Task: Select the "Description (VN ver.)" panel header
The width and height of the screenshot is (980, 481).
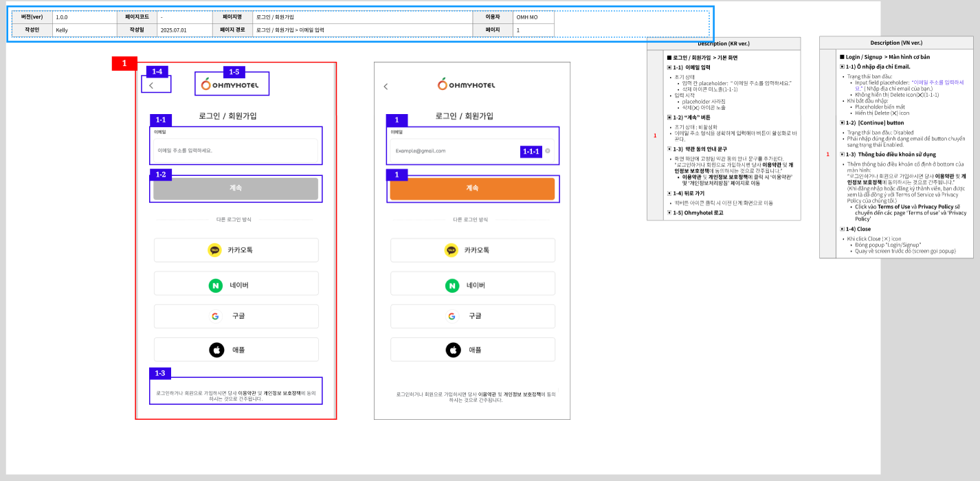Action: point(896,43)
